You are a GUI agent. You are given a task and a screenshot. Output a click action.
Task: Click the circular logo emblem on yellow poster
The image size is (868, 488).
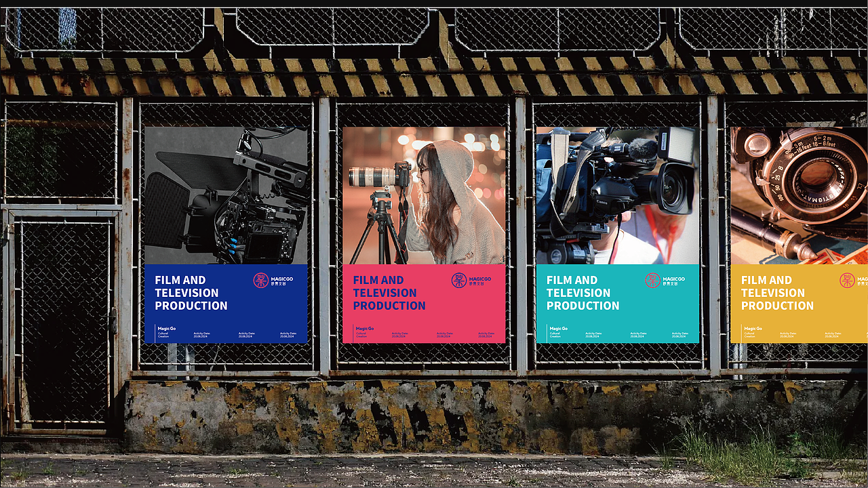point(847,280)
